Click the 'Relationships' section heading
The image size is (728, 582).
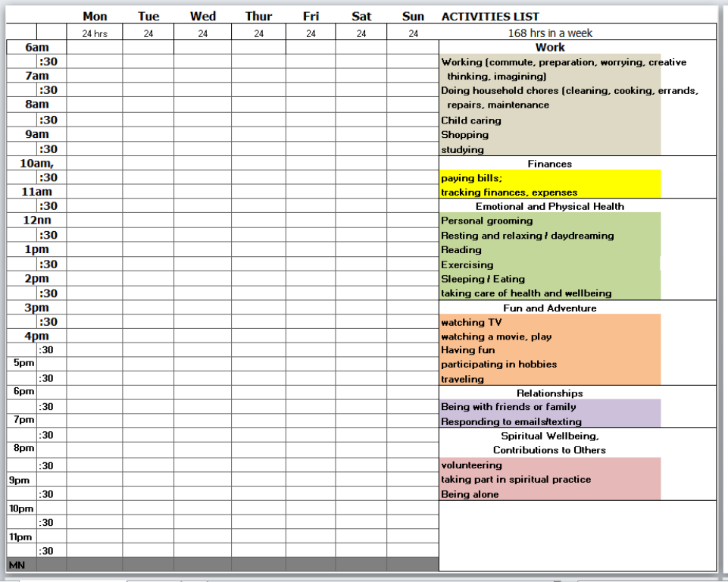(550, 393)
